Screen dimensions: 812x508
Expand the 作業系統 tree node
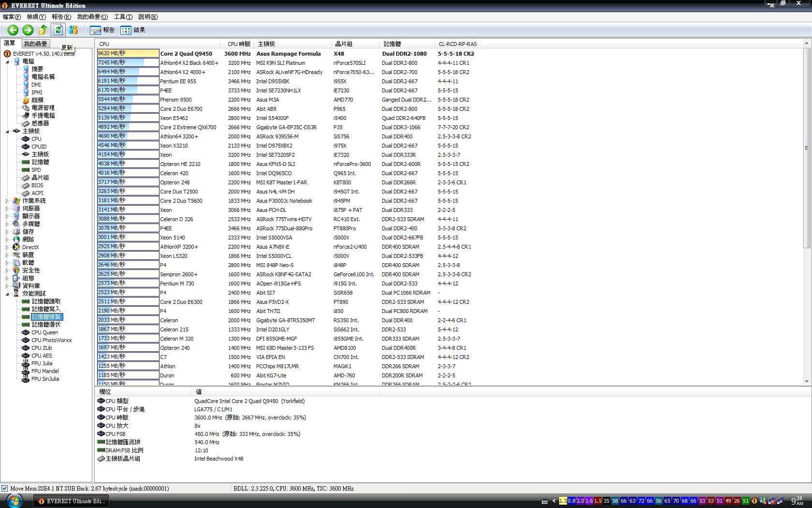(7, 201)
